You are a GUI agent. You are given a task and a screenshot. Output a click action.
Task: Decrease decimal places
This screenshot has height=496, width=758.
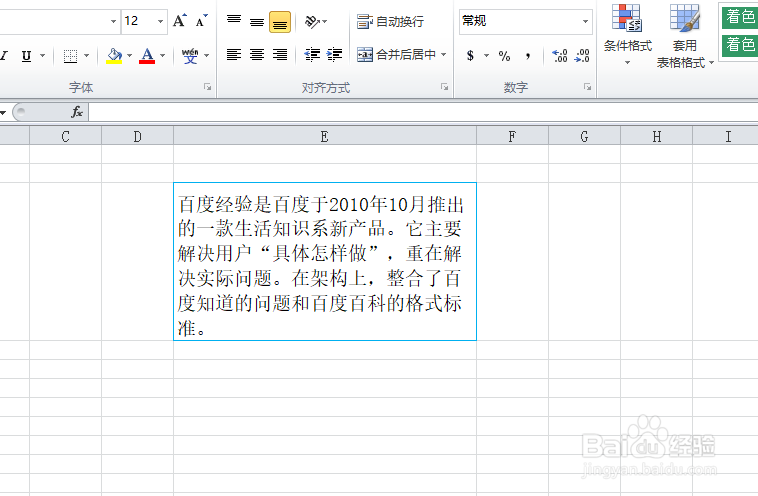point(582,56)
